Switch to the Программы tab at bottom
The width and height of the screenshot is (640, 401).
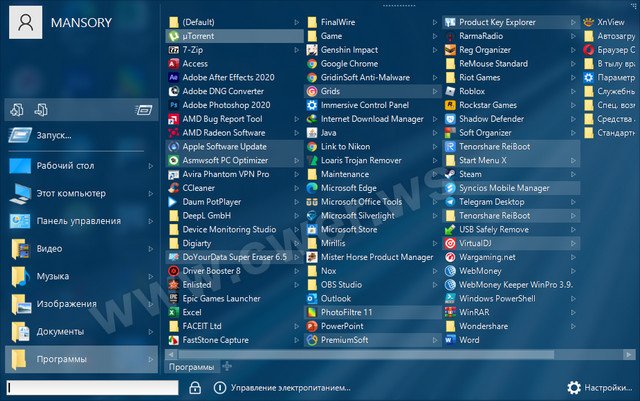(190, 367)
